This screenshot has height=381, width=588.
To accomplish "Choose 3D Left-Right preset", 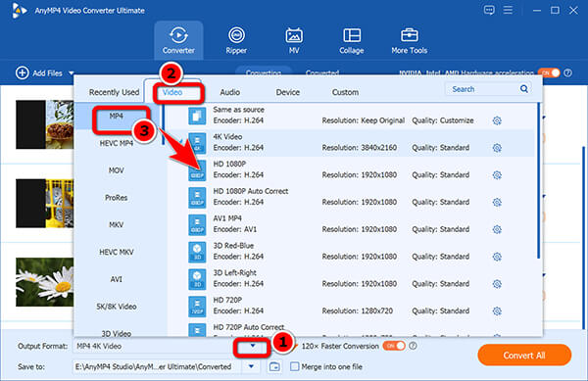I will pos(350,278).
